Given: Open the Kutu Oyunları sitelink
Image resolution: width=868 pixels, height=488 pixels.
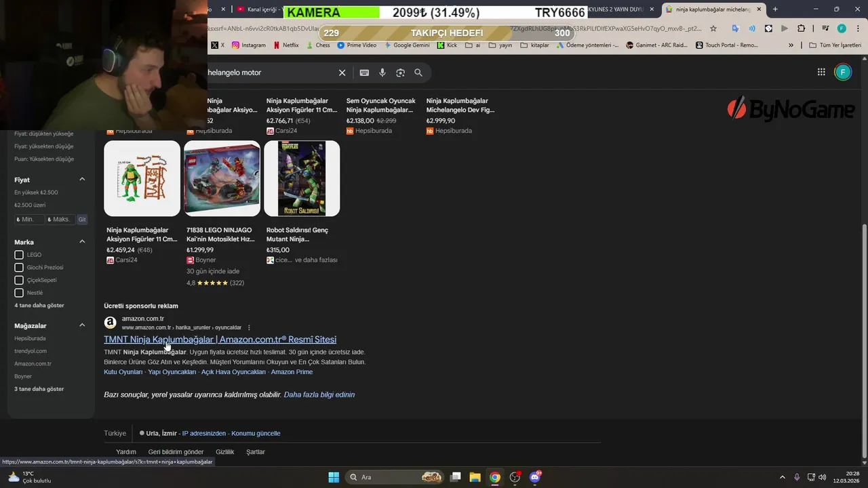Looking at the screenshot, I should pyautogui.click(x=123, y=372).
